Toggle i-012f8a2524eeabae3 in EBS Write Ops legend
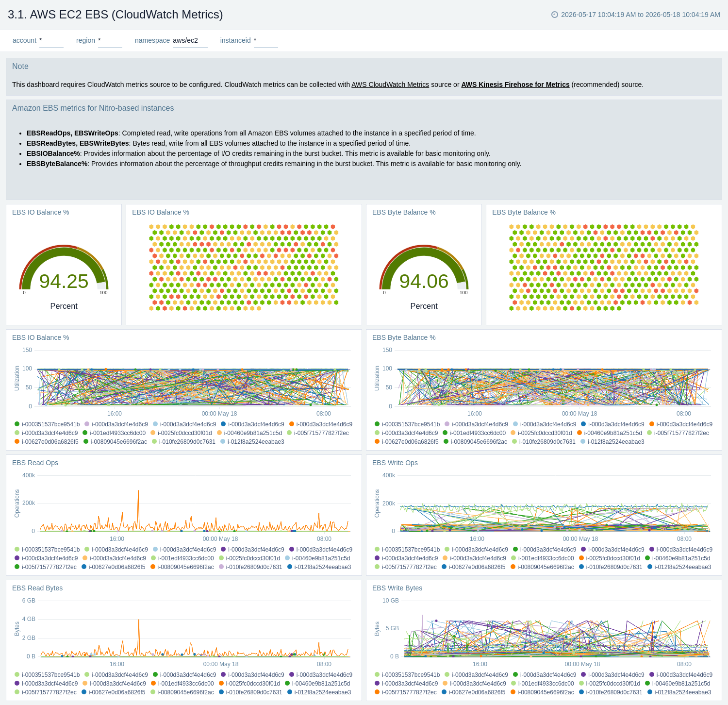 (x=679, y=567)
